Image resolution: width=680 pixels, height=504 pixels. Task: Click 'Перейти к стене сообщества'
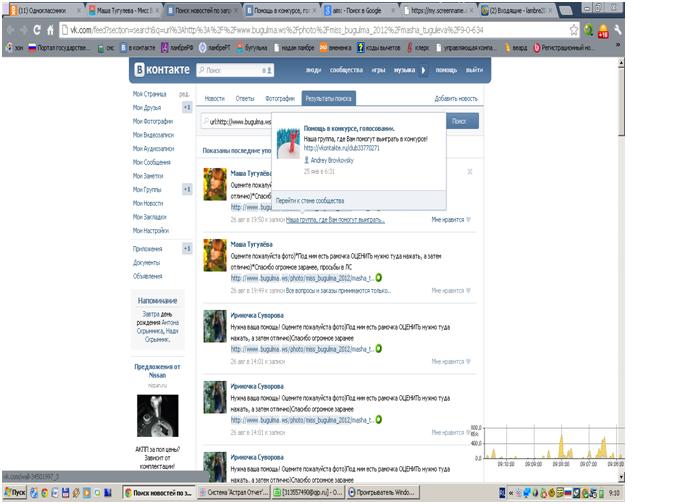point(310,201)
